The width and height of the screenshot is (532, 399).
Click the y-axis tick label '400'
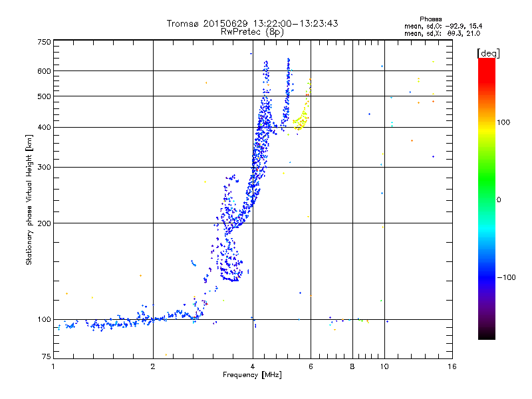(44, 128)
